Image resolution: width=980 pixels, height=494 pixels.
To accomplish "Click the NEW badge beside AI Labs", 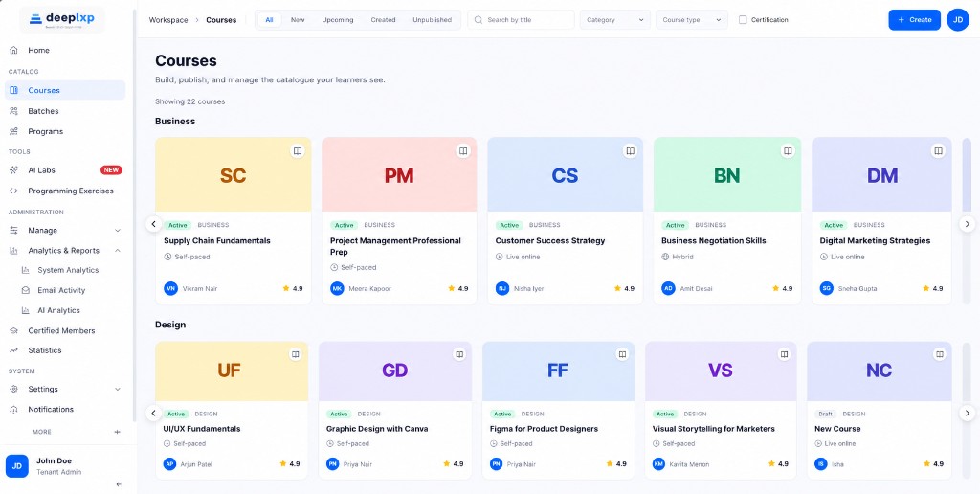I will (x=111, y=170).
